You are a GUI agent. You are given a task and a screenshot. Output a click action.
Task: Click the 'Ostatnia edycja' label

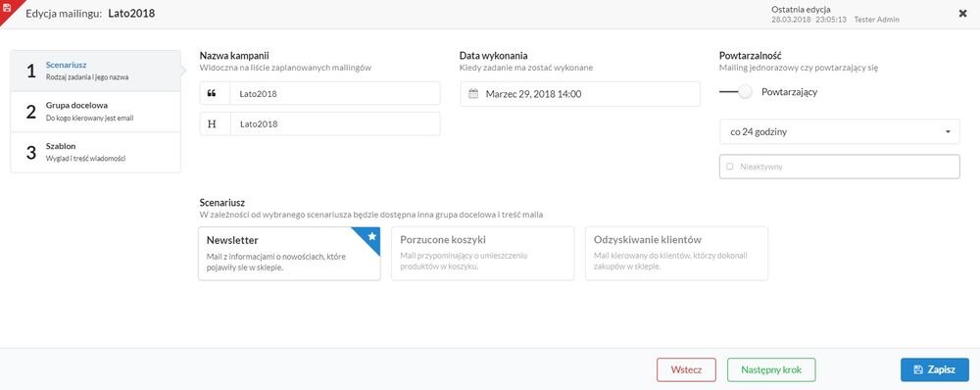click(x=802, y=9)
